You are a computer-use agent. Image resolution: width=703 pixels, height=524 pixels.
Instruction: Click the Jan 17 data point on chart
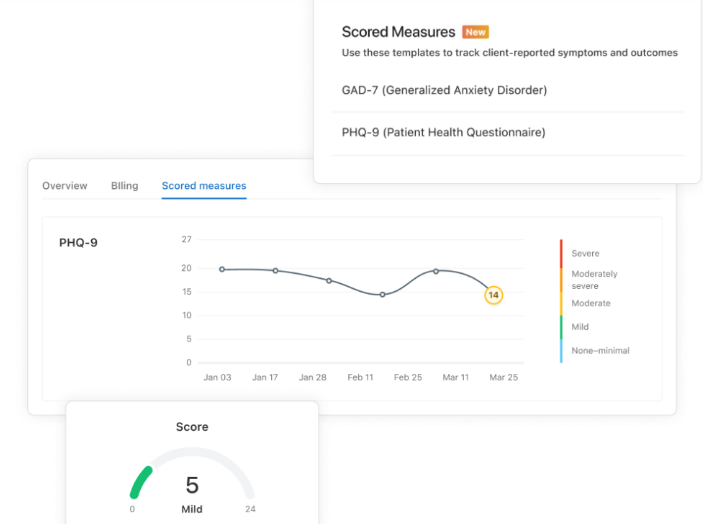275,271
